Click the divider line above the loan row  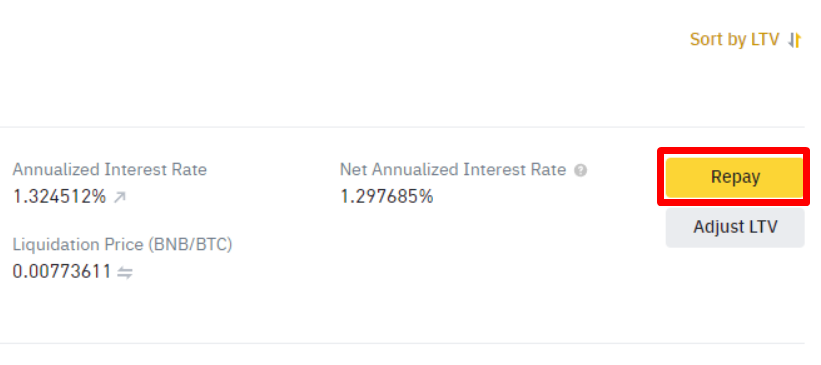(x=402, y=127)
